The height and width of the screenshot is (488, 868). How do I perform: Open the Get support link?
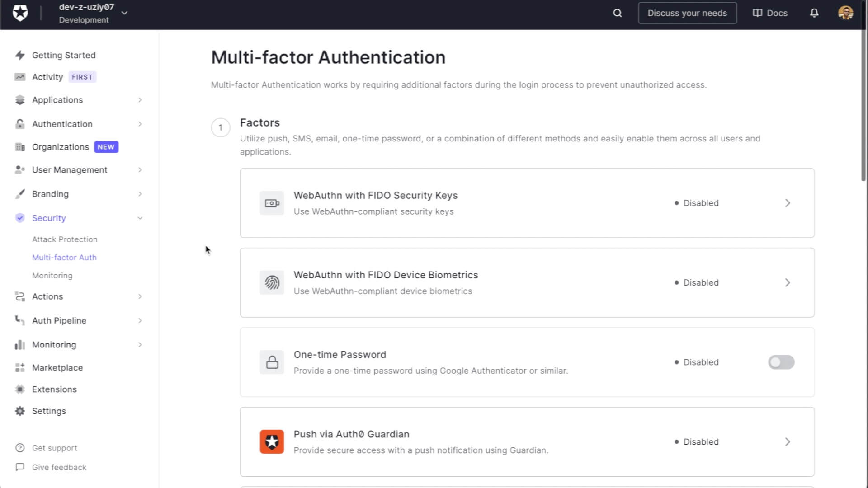pyautogui.click(x=55, y=448)
